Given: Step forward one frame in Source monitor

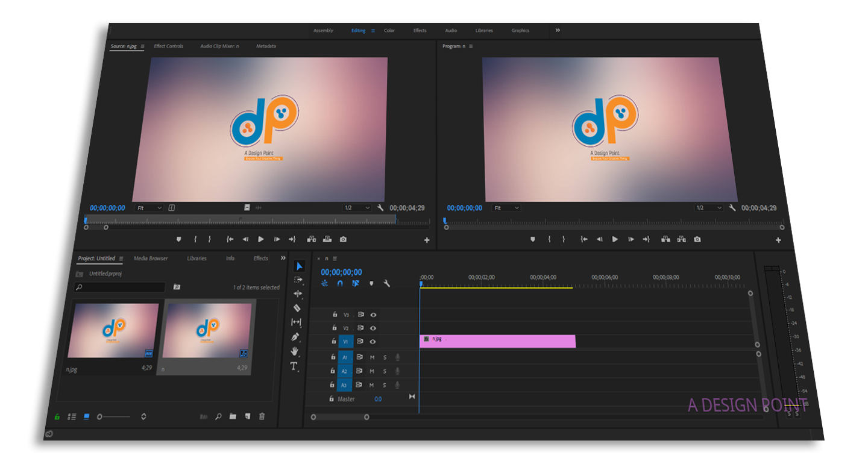Looking at the screenshot, I should point(277,239).
